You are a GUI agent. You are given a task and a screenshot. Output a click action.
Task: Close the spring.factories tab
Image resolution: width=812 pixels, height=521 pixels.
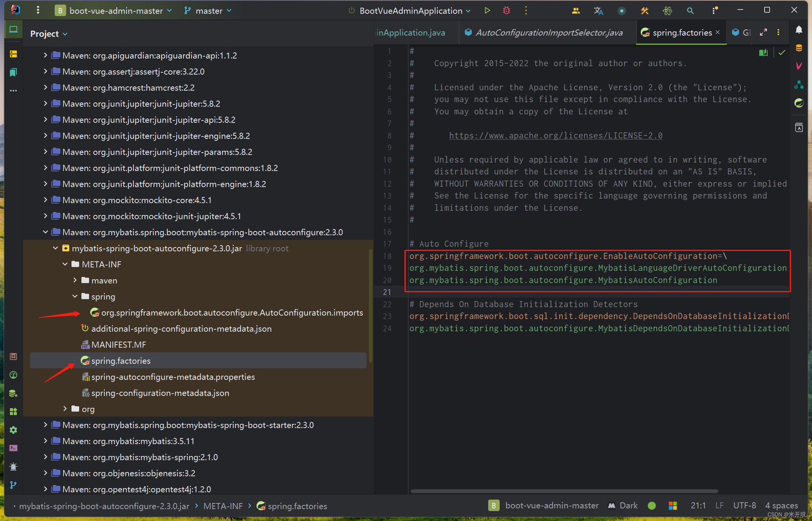(718, 33)
